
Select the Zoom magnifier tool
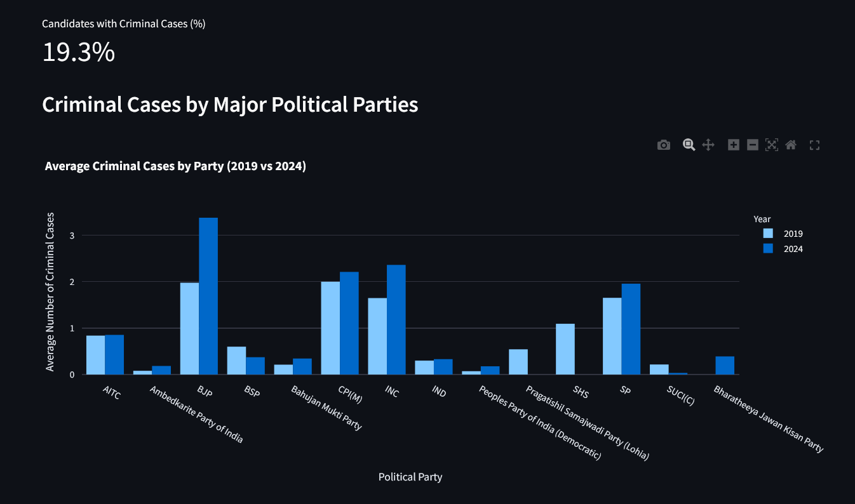click(x=689, y=145)
